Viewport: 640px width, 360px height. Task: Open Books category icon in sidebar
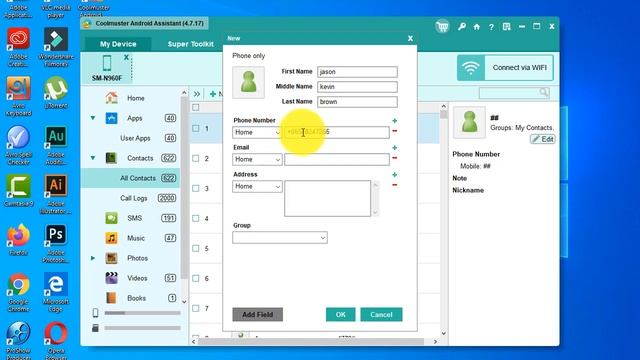pos(111,298)
